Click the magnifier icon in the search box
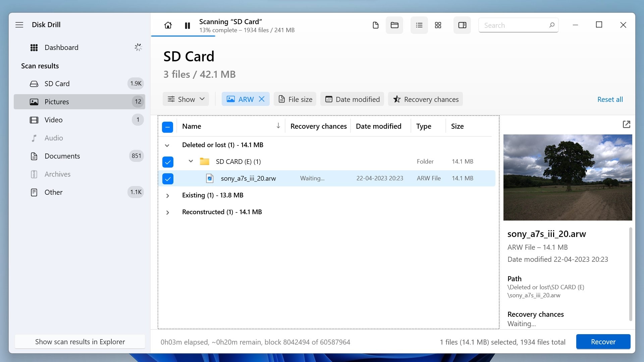The image size is (644, 362). pyautogui.click(x=552, y=25)
